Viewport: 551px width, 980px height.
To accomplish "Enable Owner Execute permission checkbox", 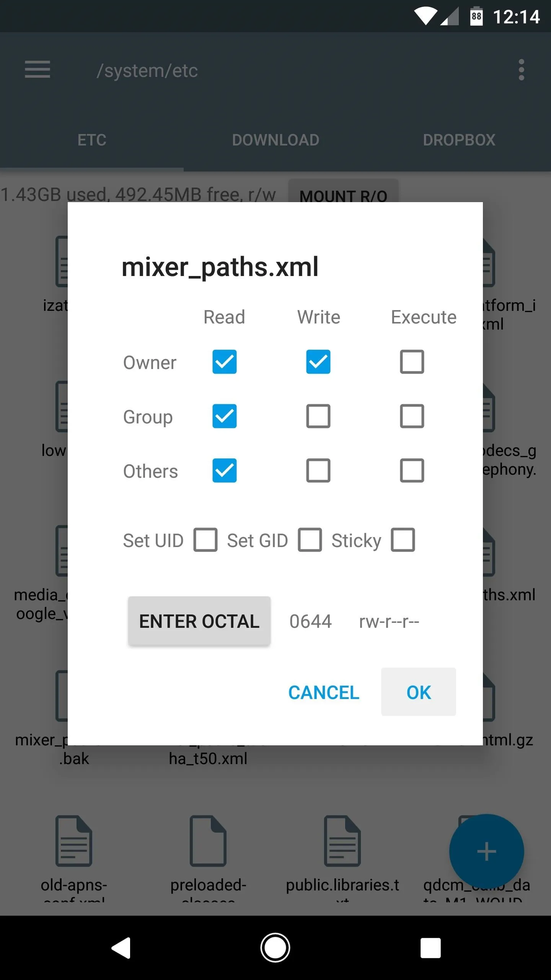I will [412, 362].
